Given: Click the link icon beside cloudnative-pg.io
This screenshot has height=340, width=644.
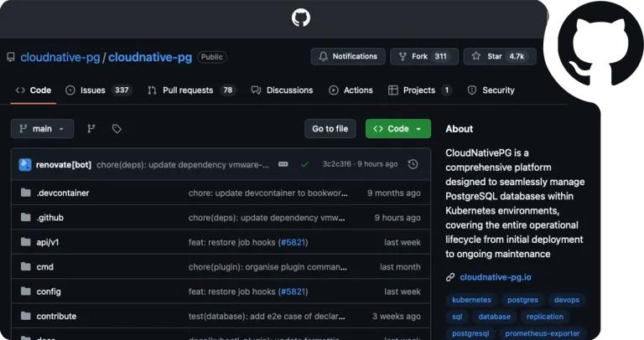Looking at the screenshot, I should tap(450, 277).
